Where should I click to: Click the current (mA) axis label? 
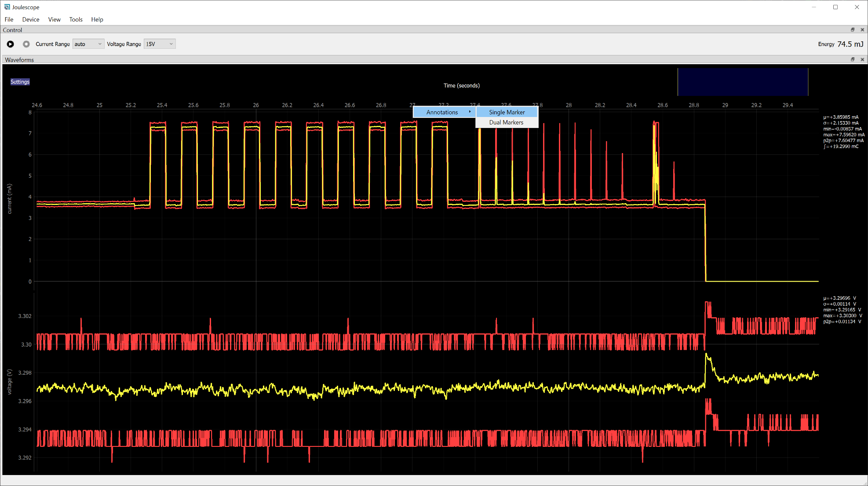click(9, 199)
